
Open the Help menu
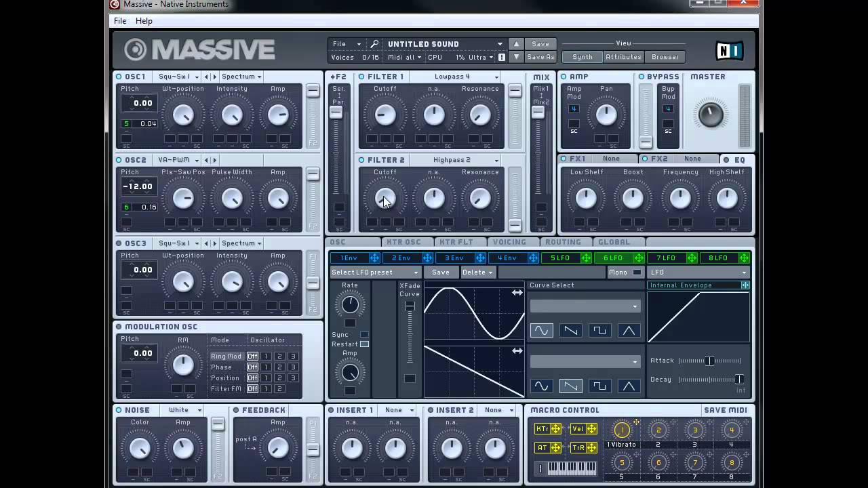(x=144, y=21)
